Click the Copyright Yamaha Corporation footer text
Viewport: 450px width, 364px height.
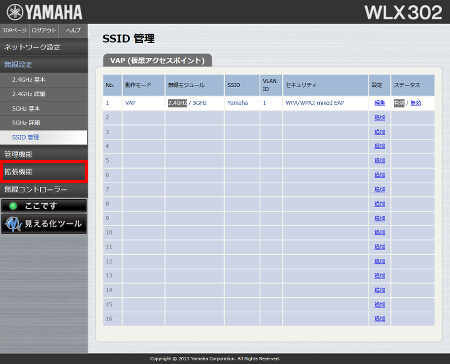[215, 359]
